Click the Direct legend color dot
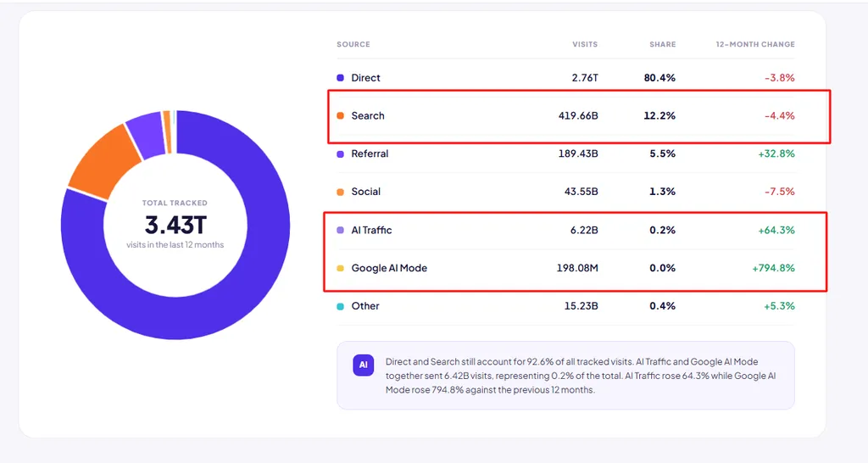This screenshot has height=463, width=868. pos(341,78)
